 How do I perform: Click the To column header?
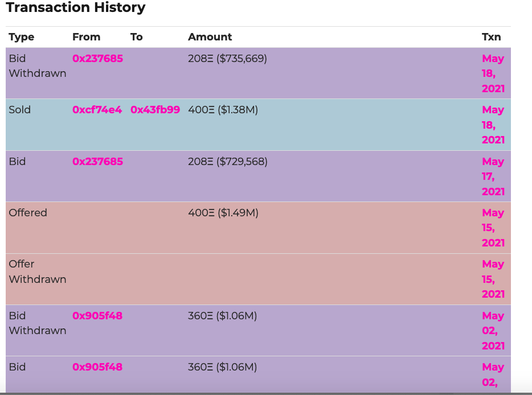136,36
